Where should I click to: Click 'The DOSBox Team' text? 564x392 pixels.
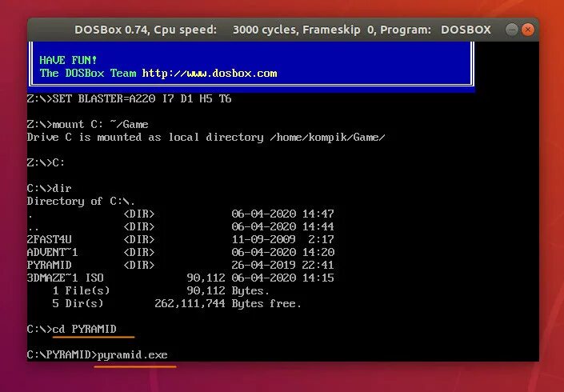(88, 74)
